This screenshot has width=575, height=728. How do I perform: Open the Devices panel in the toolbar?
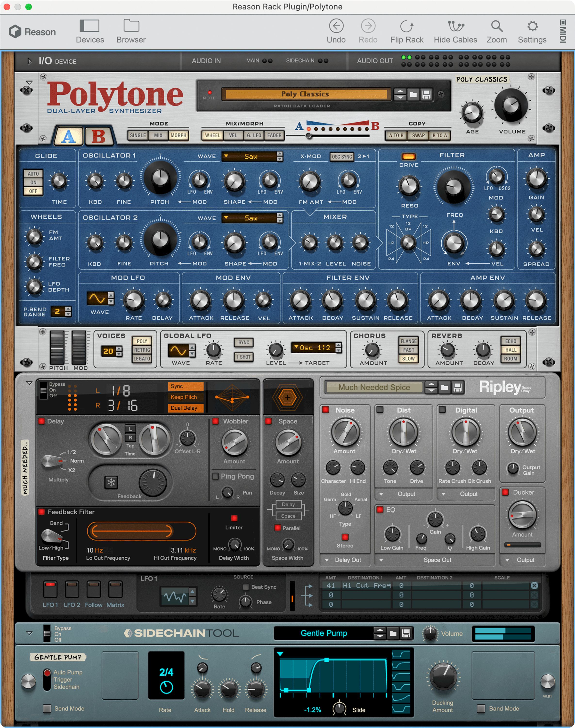[x=89, y=30]
